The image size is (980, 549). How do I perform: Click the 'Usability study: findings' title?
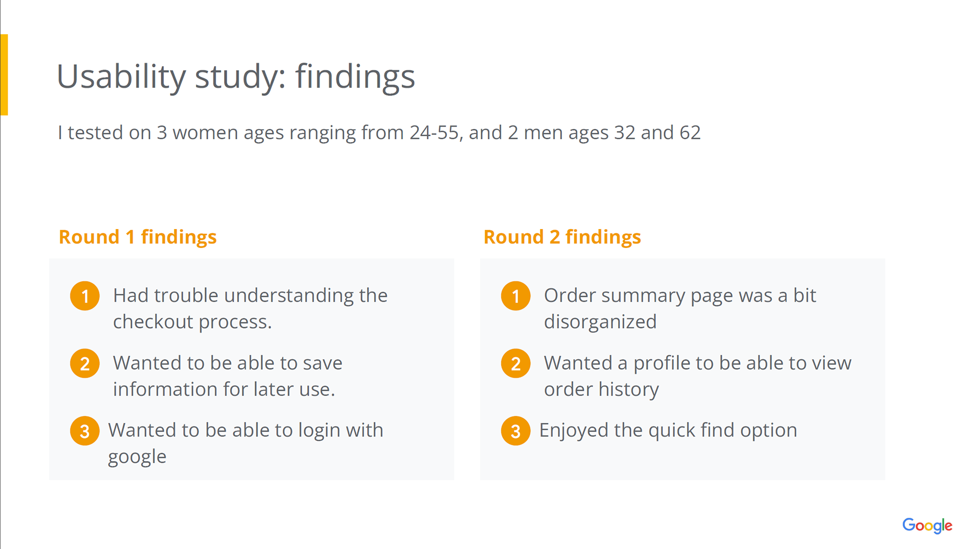(x=236, y=77)
